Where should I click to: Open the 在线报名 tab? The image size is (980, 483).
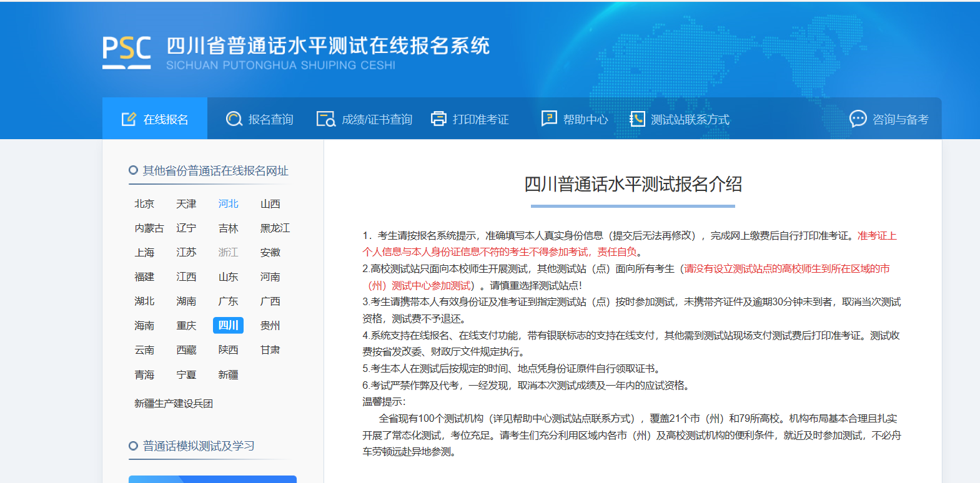[x=155, y=119]
